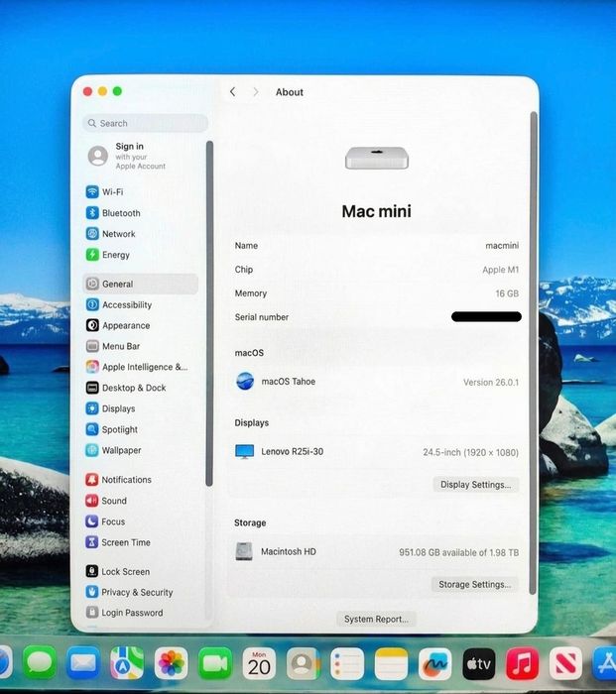This screenshot has width=616, height=694.
Task: Click the 24.5-inch (1920 × 1080) text
Action: (x=471, y=452)
